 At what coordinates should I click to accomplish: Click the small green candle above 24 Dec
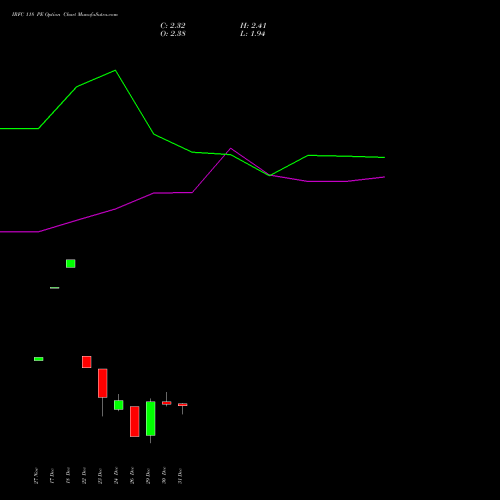[119, 405]
